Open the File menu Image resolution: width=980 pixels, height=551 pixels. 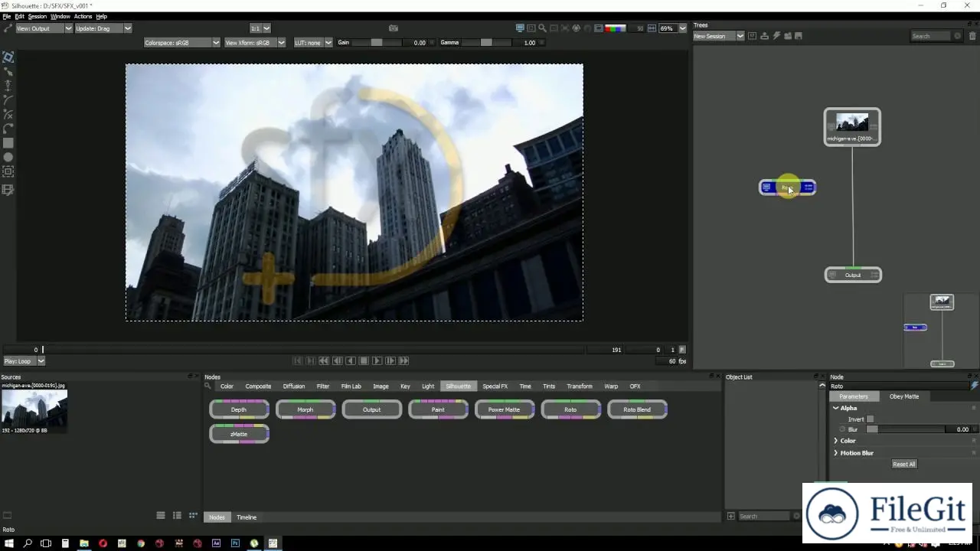pyautogui.click(x=7, y=16)
